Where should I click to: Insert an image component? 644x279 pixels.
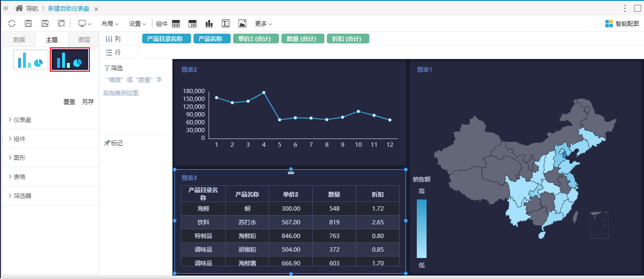(242, 23)
